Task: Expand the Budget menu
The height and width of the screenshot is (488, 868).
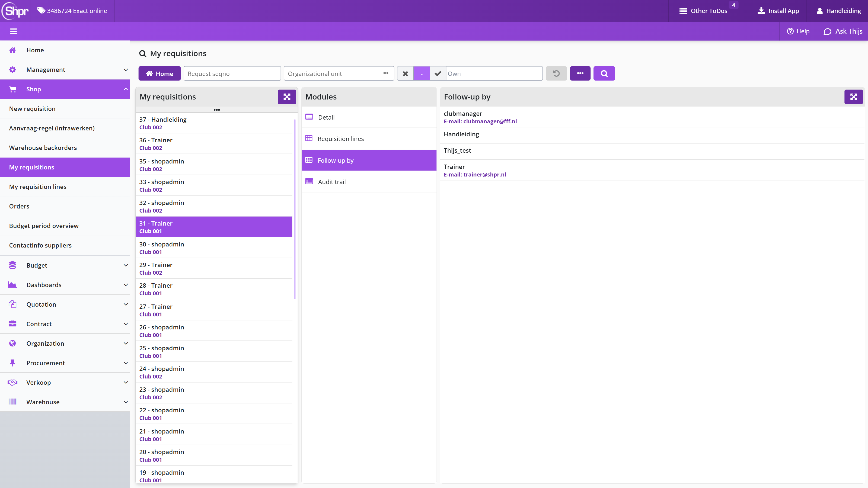Action: 65,265
